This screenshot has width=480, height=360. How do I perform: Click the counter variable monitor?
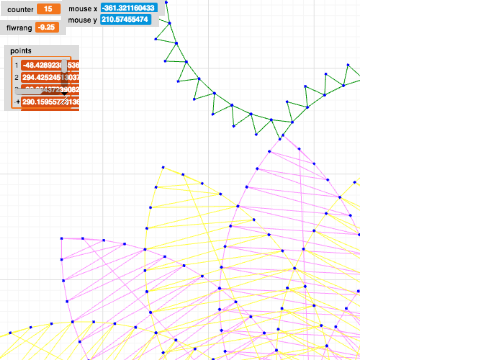point(32,9)
